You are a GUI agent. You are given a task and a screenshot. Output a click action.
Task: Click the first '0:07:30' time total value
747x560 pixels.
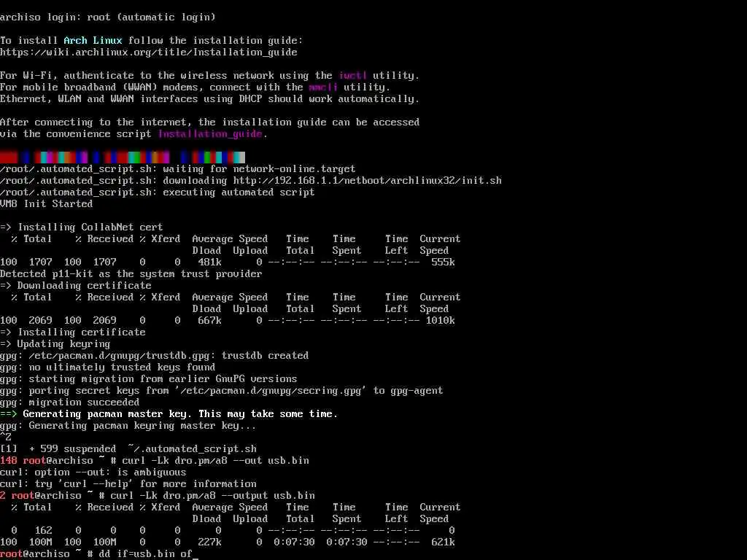click(x=294, y=542)
